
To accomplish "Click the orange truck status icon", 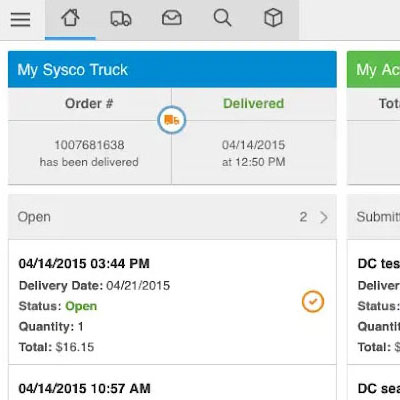I will tap(171, 120).
